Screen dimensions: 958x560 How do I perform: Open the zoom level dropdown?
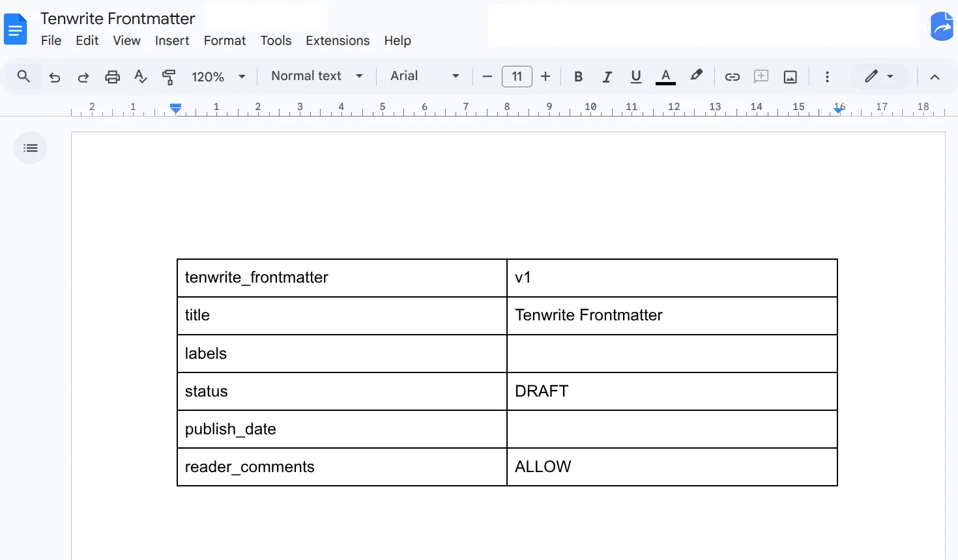pos(218,76)
